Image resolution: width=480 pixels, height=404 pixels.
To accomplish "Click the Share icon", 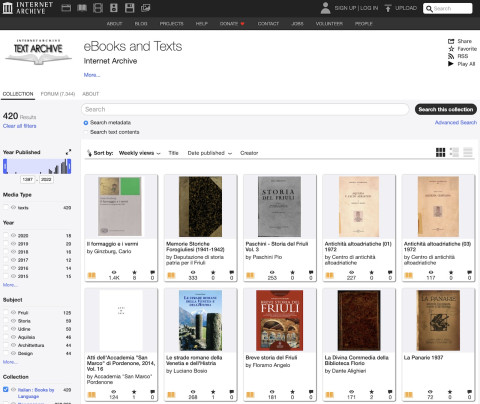I will (451, 41).
